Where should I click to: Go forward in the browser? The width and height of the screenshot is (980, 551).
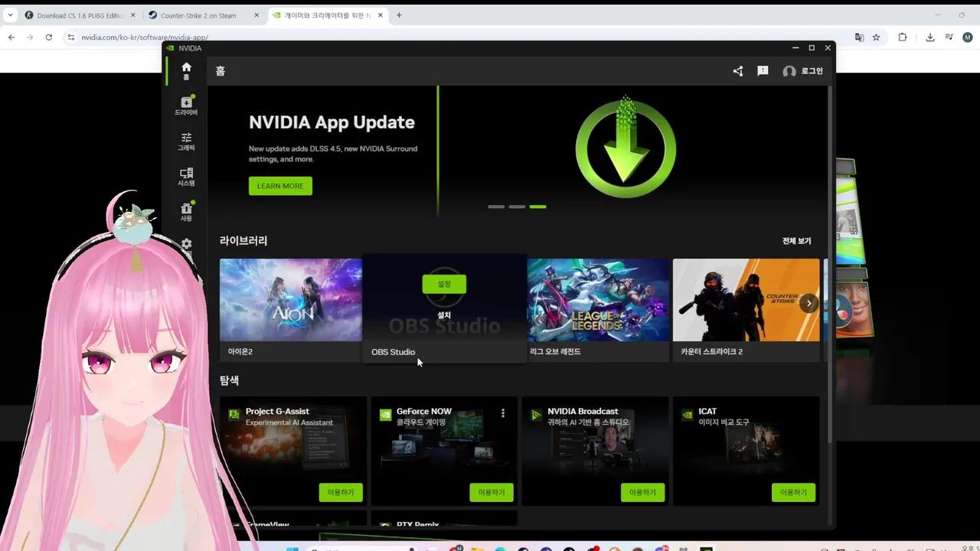30,37
